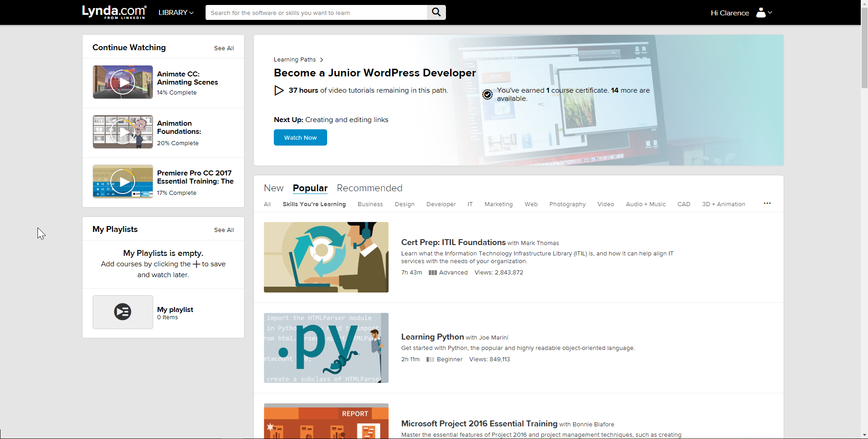Click the 17% Complete text
This screenshot has height=439, width=868.
(x=177, y=193)
